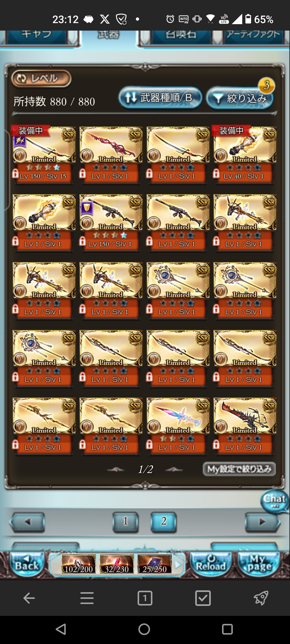The width and height of the screenshot is (290, 644).
Task: Tap the 25/250 book item icon
Action: [x=155, y=564]
